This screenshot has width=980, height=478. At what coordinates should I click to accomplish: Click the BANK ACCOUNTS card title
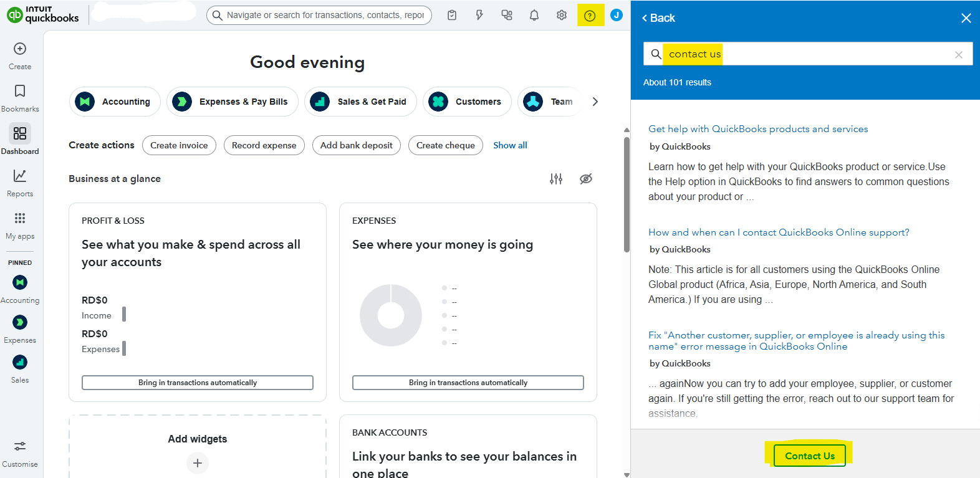click(390, 433)
